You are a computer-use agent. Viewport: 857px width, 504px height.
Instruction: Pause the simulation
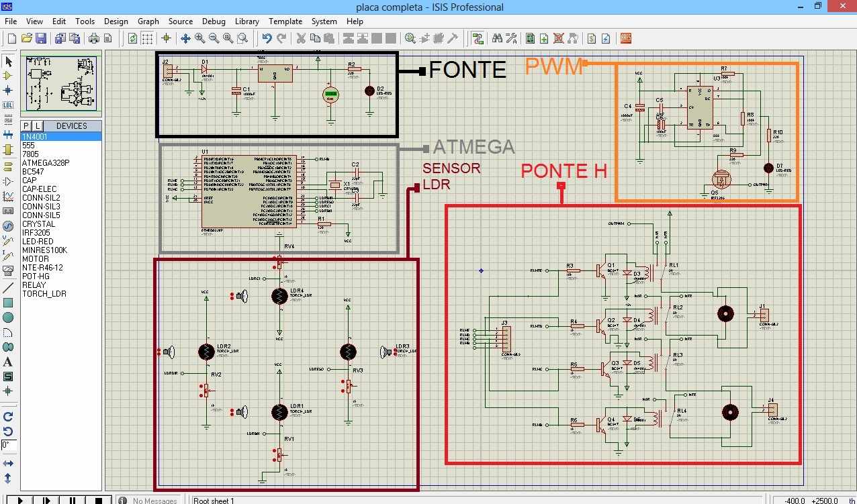pos(73,500)
